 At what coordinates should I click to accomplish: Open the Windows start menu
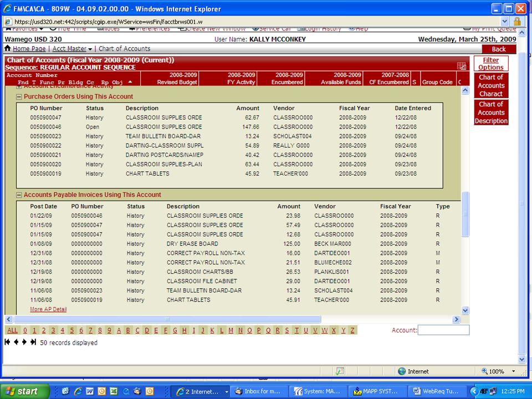(x=25, y=391)
